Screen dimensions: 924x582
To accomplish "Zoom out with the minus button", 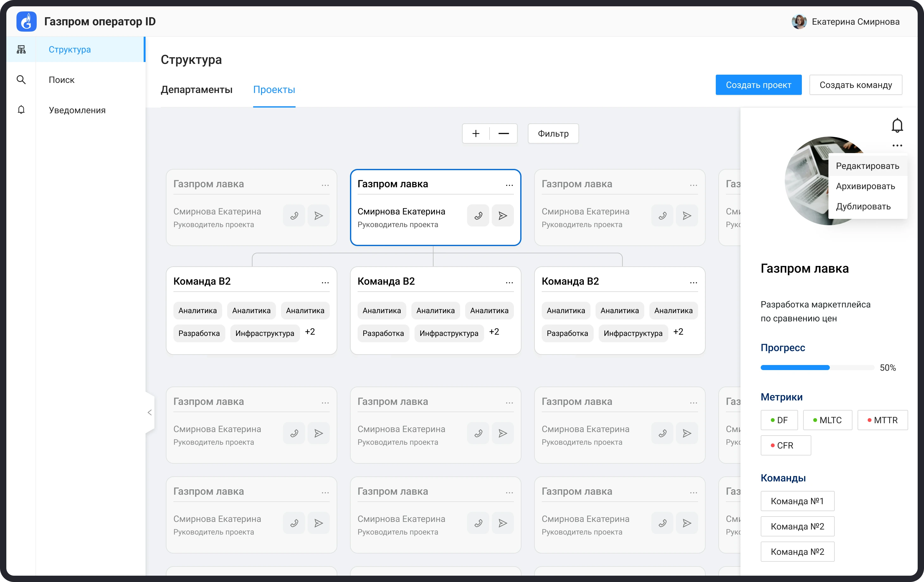I will [503, 133].
